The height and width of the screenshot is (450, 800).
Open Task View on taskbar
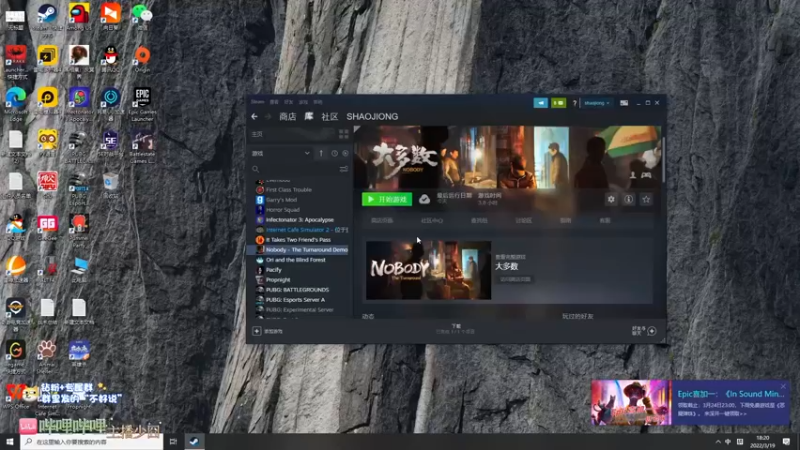(173, 441)
